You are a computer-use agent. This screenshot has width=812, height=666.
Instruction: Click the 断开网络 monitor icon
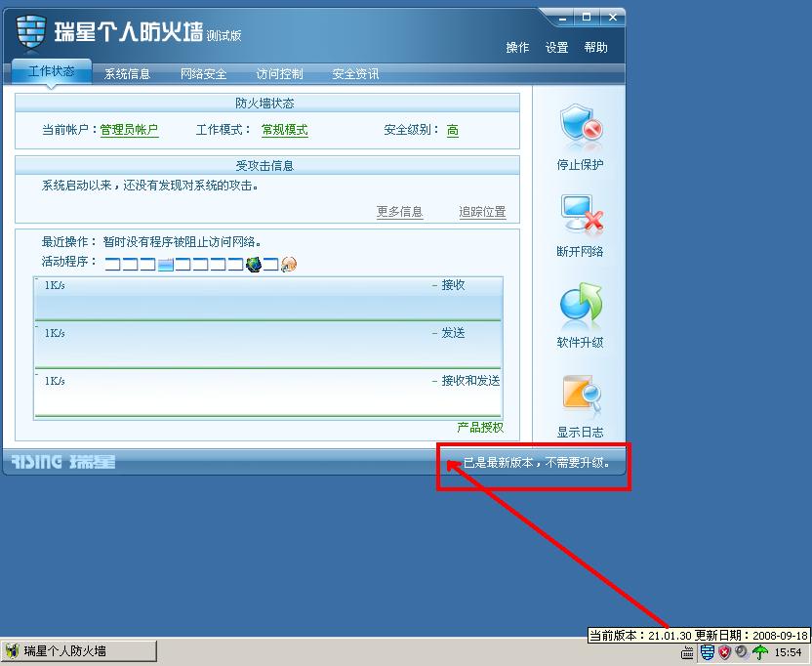pos(582,213)
